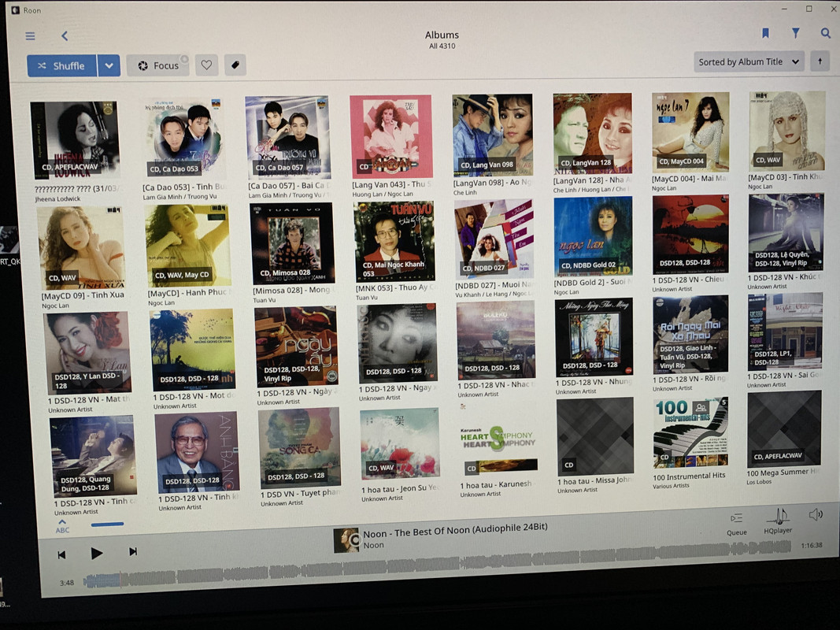Open the hamburger navigation menu
This screenshot has height=630, width=840.
30,36
